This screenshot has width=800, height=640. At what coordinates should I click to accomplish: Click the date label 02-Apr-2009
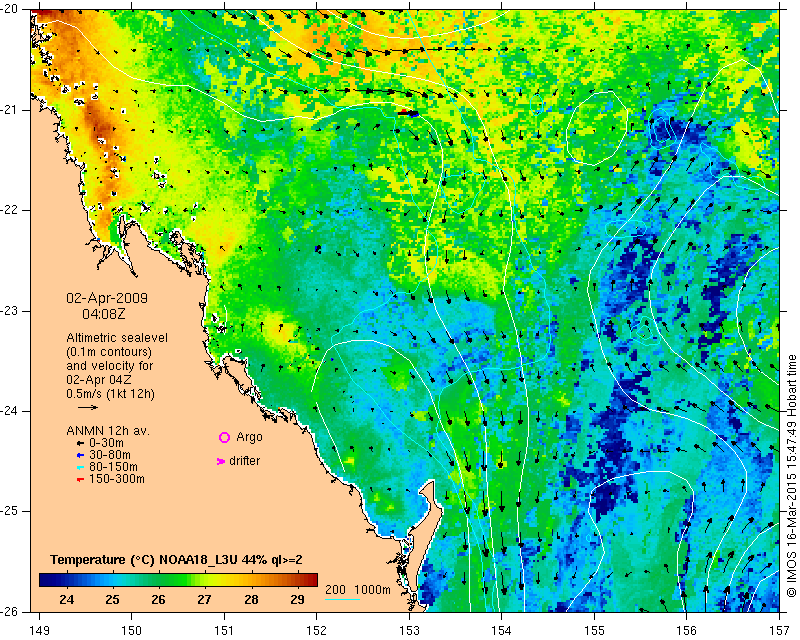[x=107, y=298]
